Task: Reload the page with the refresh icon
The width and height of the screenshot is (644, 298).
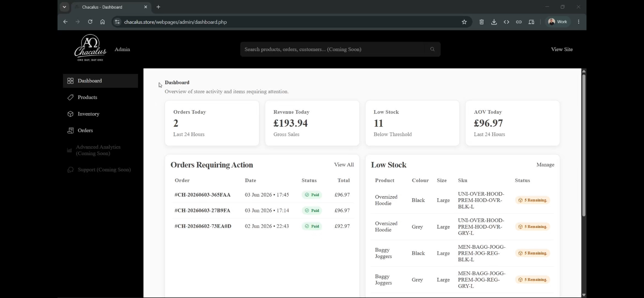Action: tap(90, 22)
